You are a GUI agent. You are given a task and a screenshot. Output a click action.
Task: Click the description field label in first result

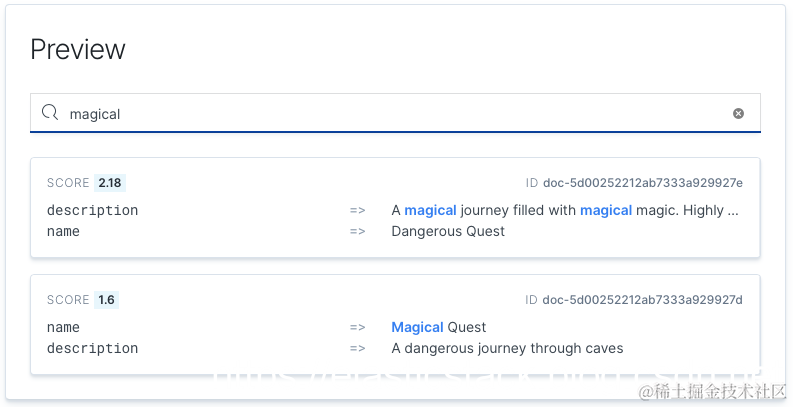92,210
